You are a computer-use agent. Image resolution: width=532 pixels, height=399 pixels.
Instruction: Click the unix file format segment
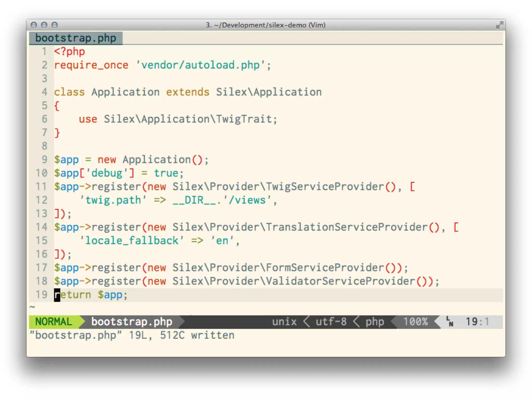point(284,322)
